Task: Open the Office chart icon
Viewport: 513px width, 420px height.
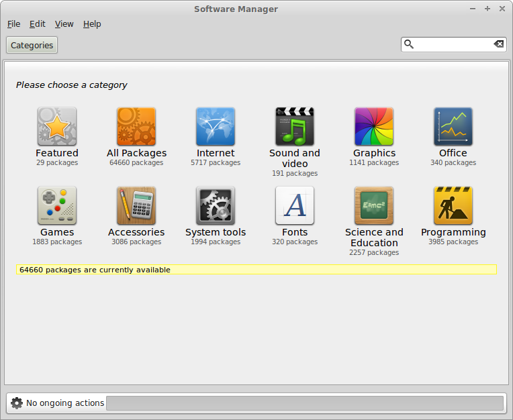Action: tap(453, 126)
